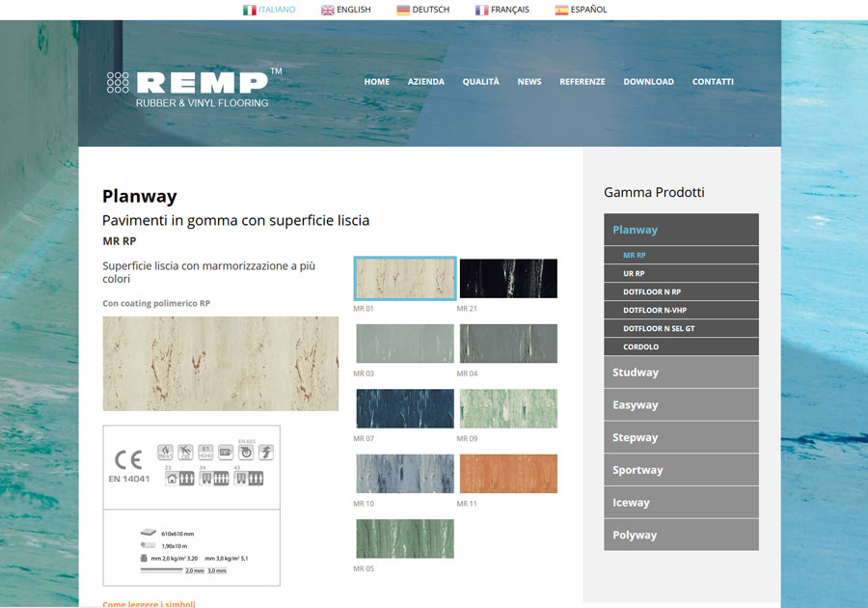Click the Spanish flag icon
The image size is (868, 608).
click(561, 10)
